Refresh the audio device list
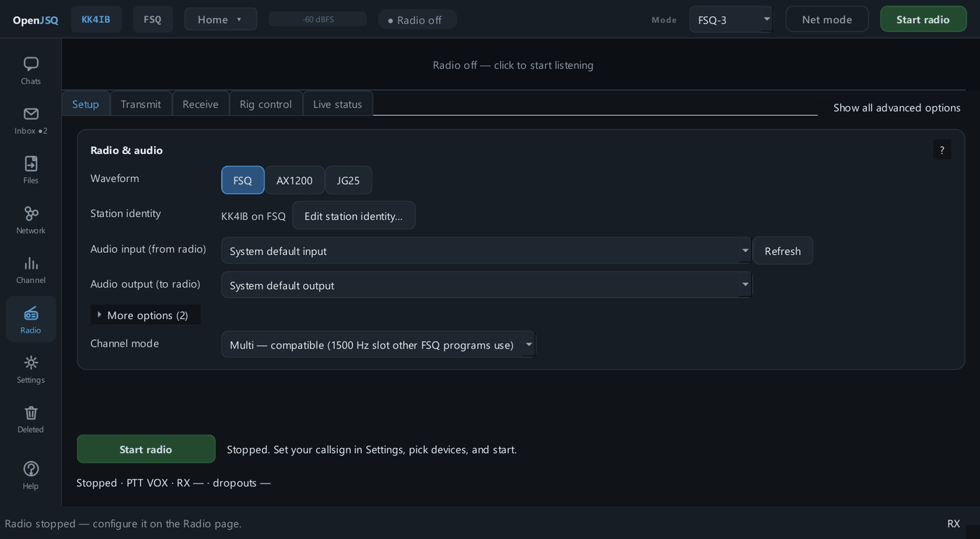The width and height of the screenshot is (980, 539). point(783,251)
